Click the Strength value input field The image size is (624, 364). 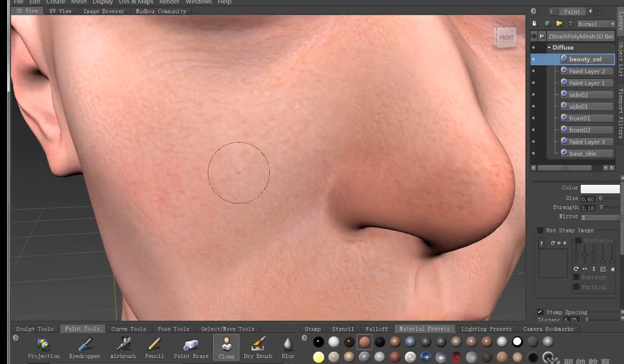[588, 208]
